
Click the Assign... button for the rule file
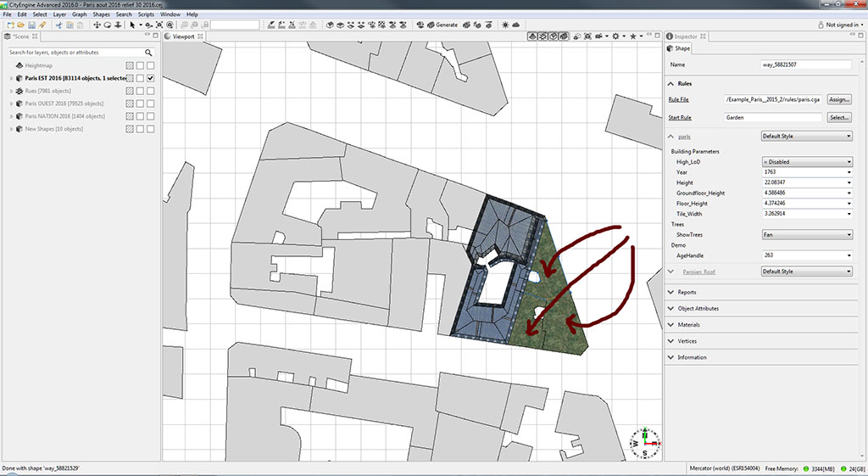(839, 100)
